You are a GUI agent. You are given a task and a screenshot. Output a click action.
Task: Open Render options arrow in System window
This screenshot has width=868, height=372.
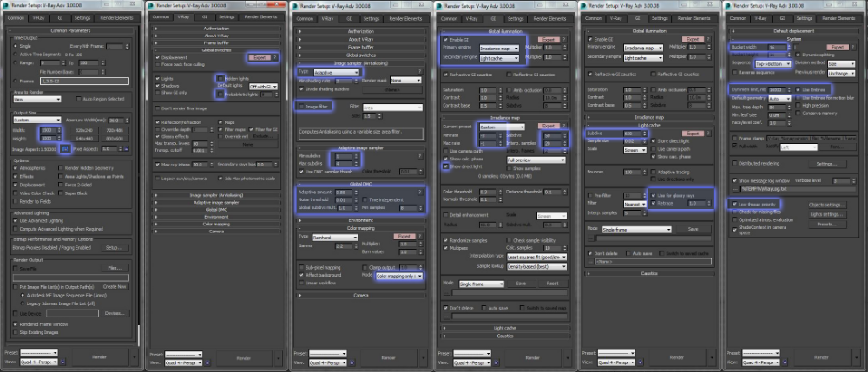(857, 357)
